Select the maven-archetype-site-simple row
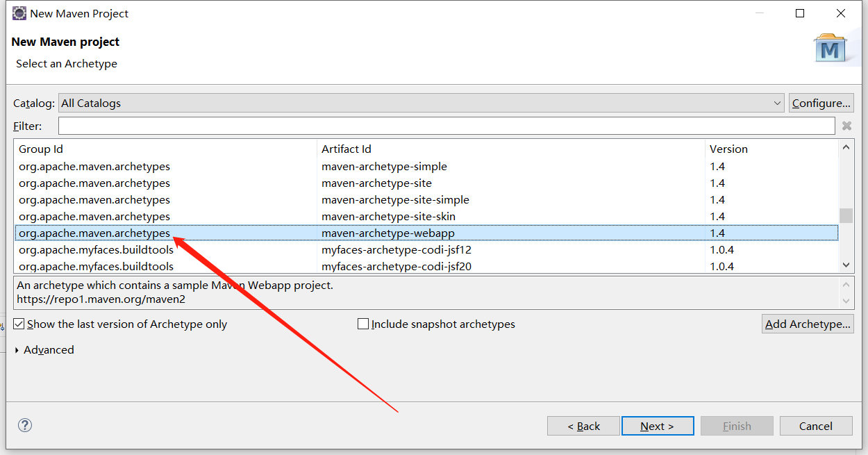 click(426, 200)
